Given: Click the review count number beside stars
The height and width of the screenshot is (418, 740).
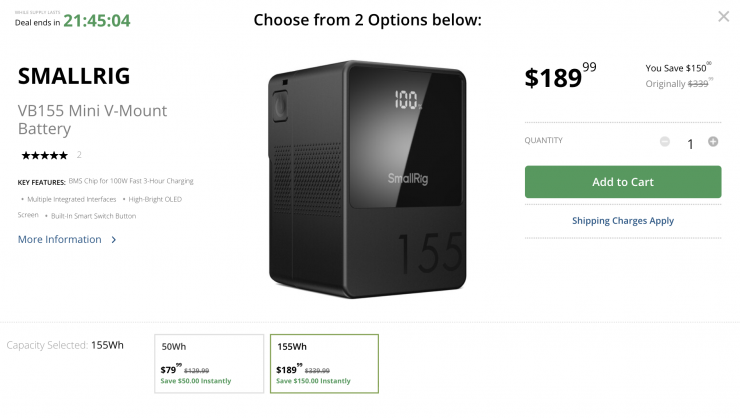Looking at the screenshot, I should (x=79, y=155).
